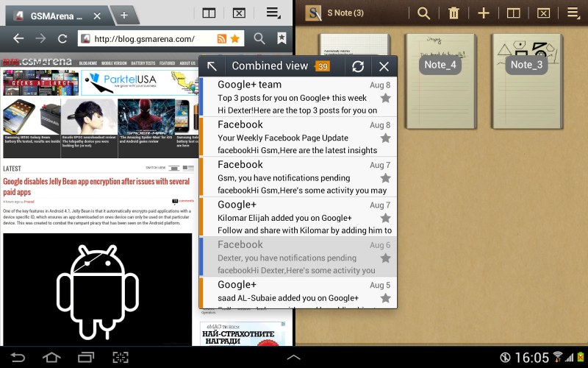
Task: Open the recent apps button
Action: coord(86,357)
